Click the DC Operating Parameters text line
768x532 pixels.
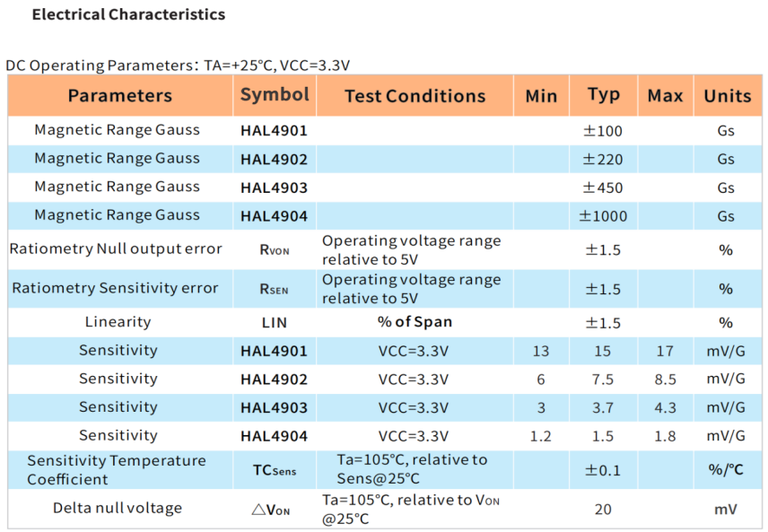pos(178,65)
